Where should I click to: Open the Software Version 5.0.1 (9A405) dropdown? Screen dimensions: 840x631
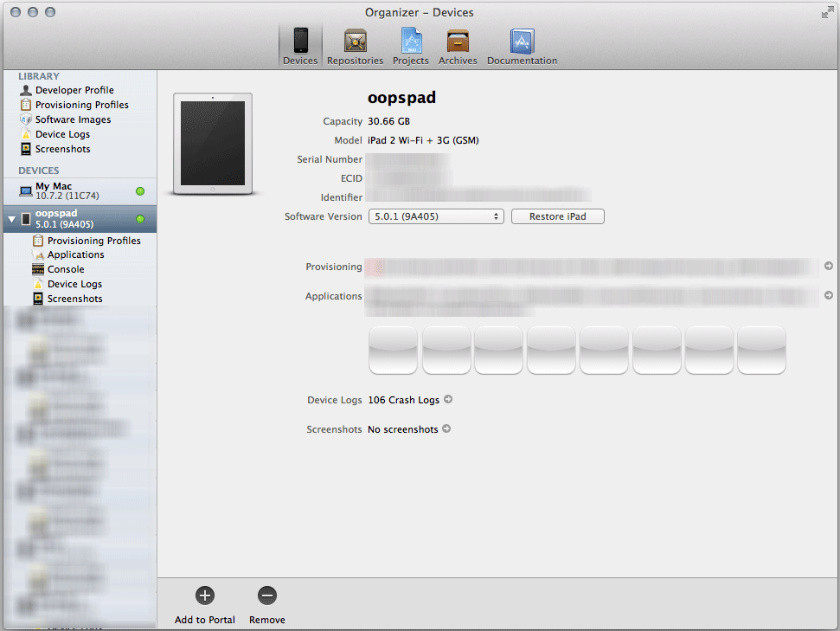(x=436, y=216)
